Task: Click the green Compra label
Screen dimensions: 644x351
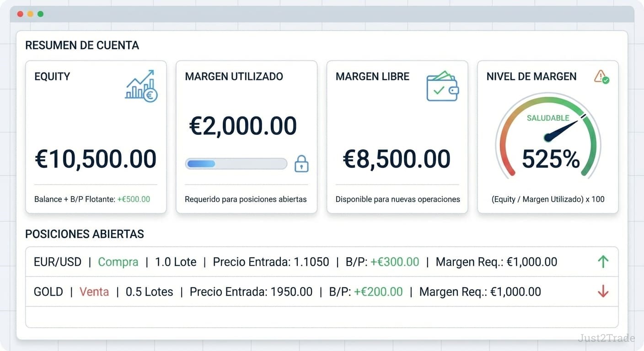Action: 118,262
